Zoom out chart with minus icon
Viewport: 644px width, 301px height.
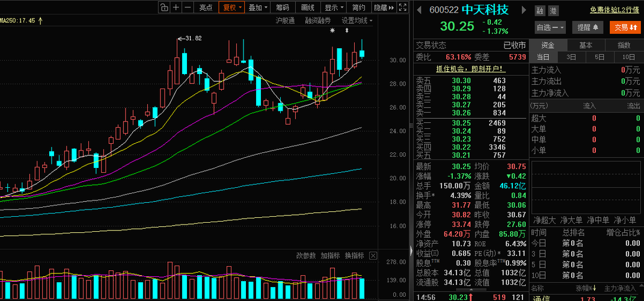pos(187,7)
